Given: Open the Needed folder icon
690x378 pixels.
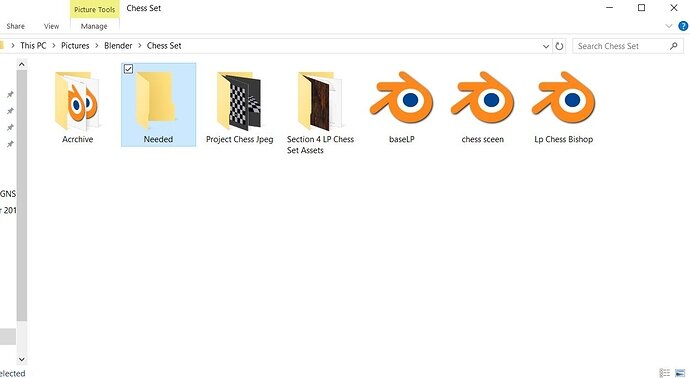Looking at the screenshot, I should pos(155,101).
